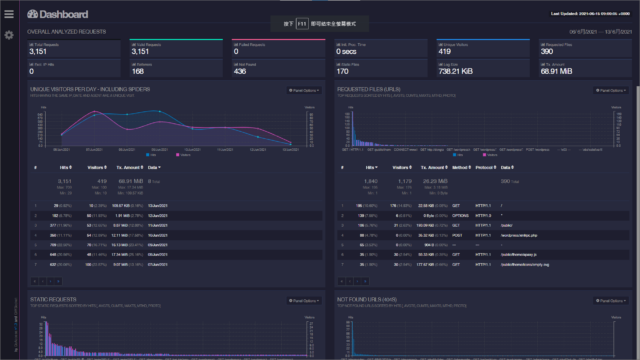Sort Unique Visitors table by Hits
The image size is (640, 360).
pos(66,167)
